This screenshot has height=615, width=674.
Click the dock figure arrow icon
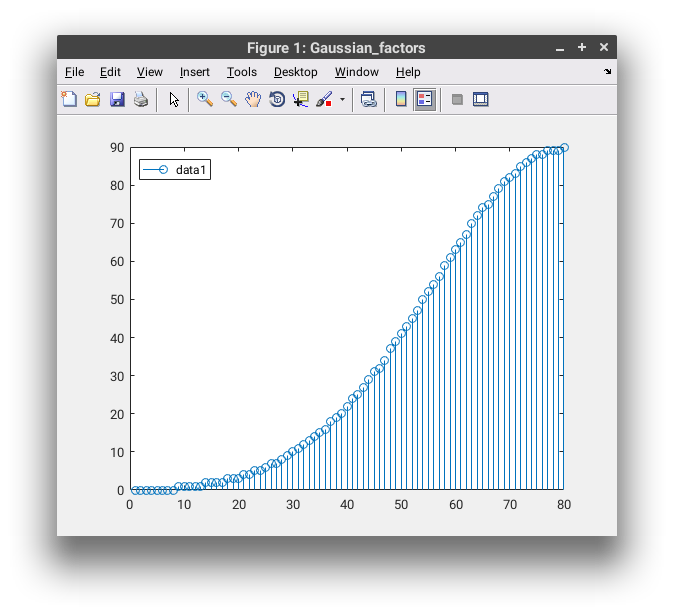pos(607,71)
